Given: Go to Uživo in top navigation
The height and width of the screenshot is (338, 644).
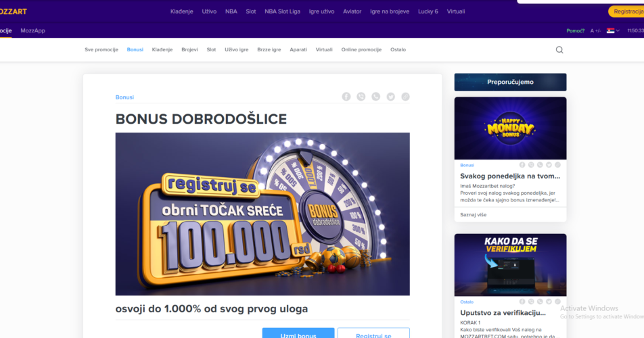Looking at the screenshot, I should click(x=209, y=11).
